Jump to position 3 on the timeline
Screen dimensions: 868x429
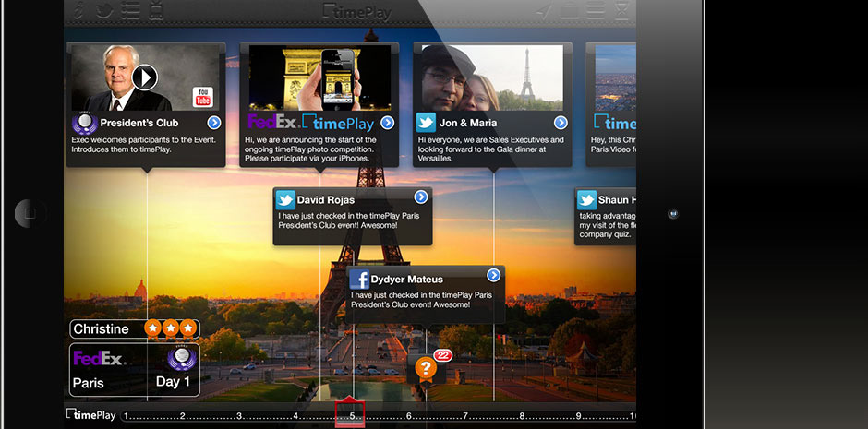(239, 416)
